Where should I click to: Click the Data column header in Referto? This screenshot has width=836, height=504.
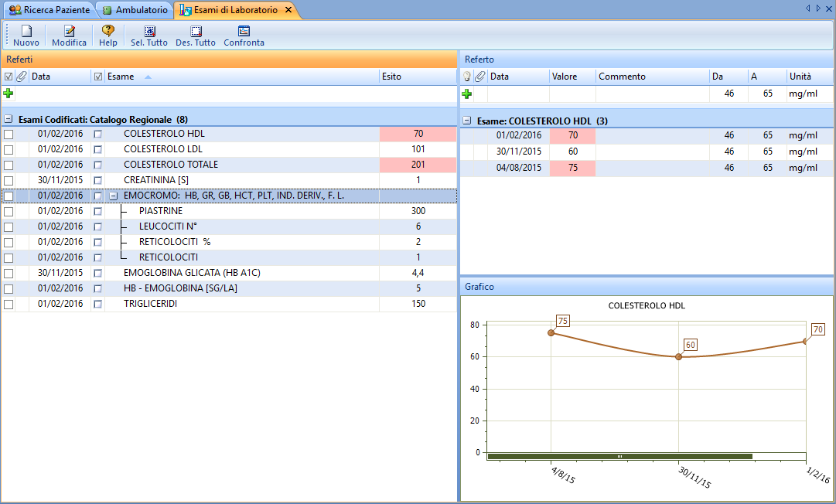[x=519, y=77]
